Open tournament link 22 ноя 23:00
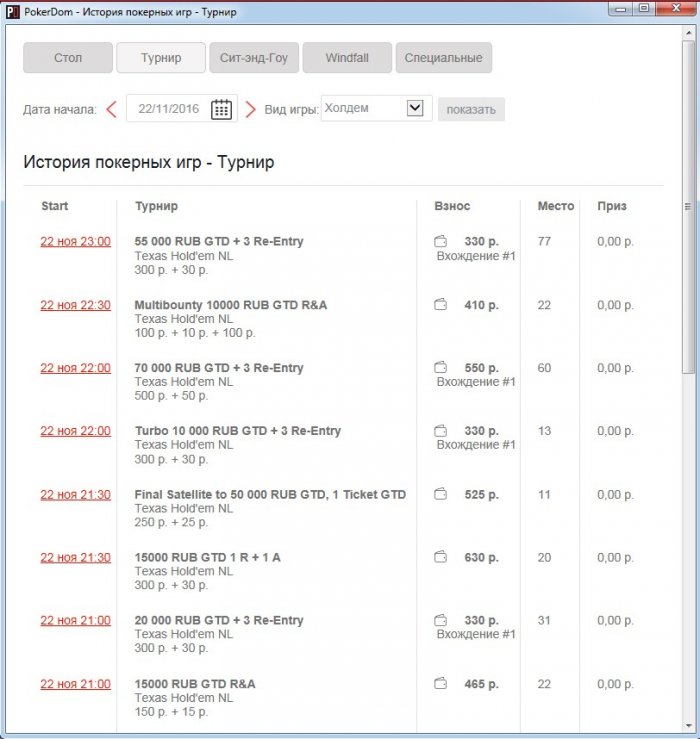 [x=75, y=242]
